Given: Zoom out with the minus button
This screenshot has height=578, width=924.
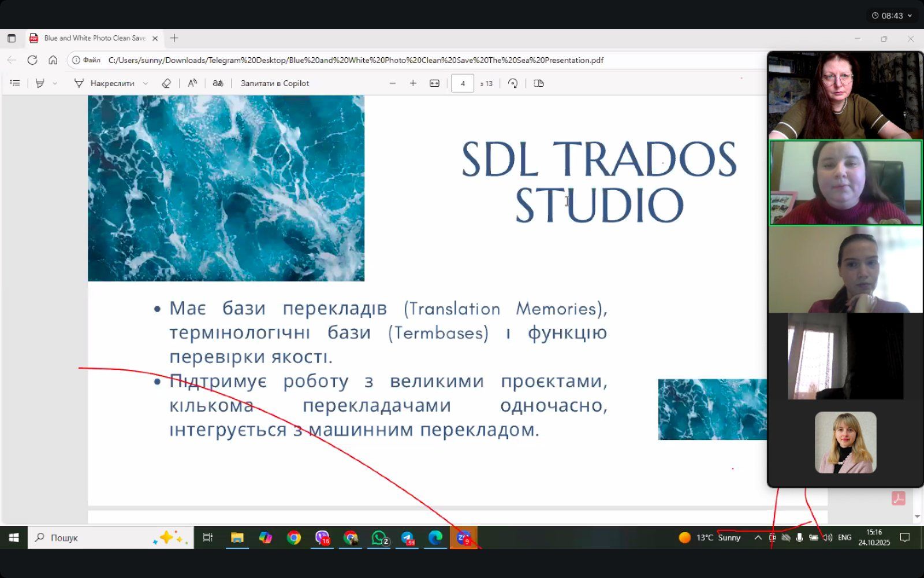Looking at the screenshot, I should (x=393, y=83).
